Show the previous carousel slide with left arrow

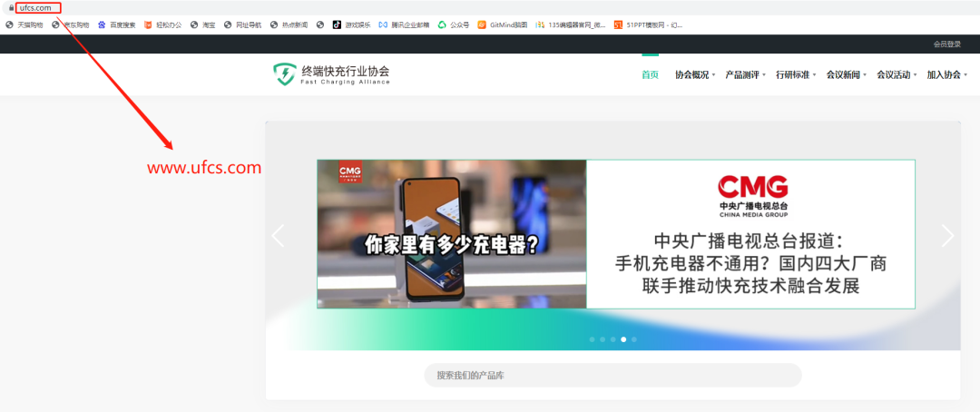point(279,236)
